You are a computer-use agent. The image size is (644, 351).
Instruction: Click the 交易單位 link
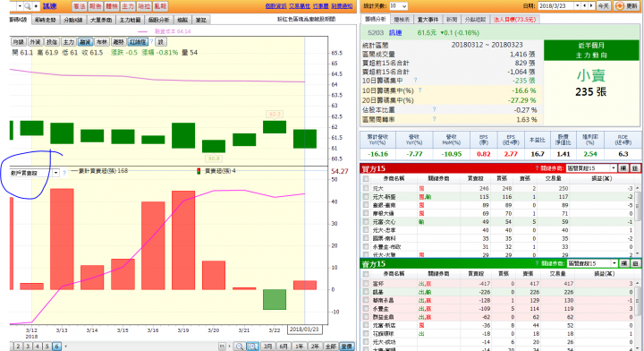pyautogui.click(x=300, y=6)
